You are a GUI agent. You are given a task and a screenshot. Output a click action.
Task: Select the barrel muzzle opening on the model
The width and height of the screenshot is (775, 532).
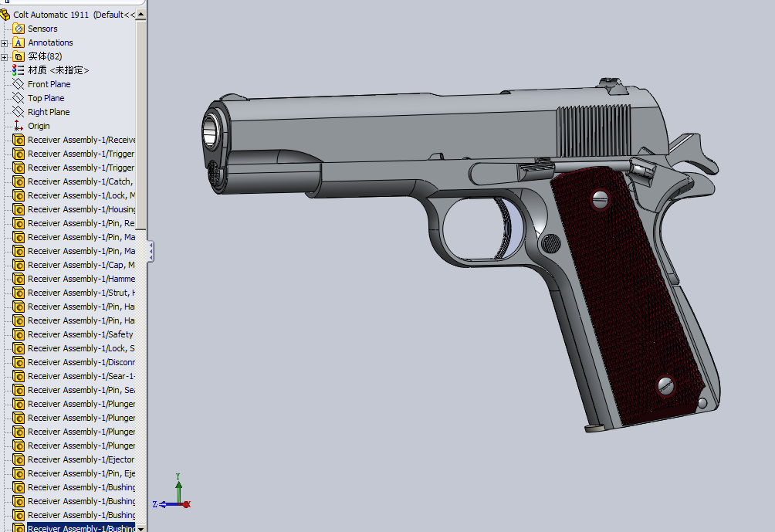211,130
